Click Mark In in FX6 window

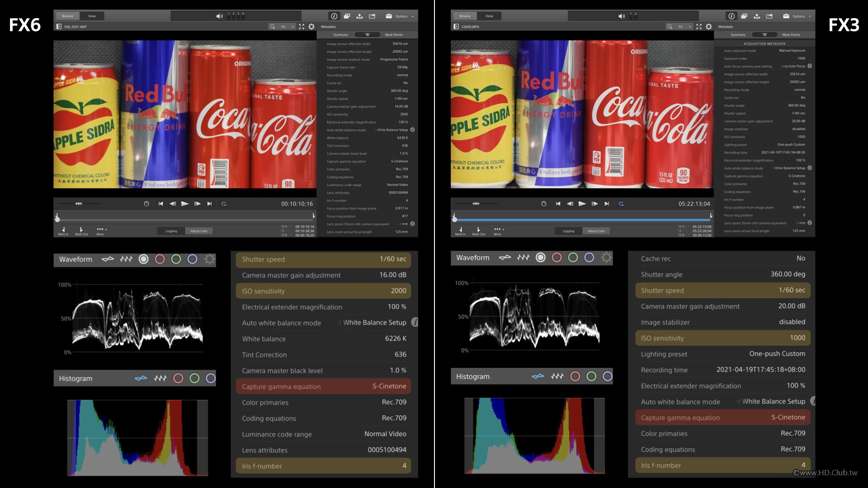click(63, 231)
